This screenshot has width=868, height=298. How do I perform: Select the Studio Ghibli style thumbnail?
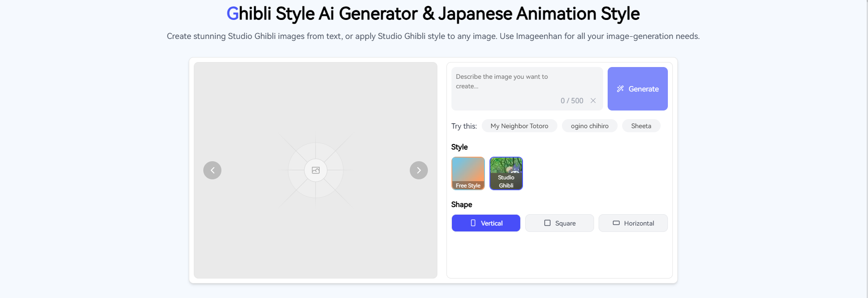506,173
